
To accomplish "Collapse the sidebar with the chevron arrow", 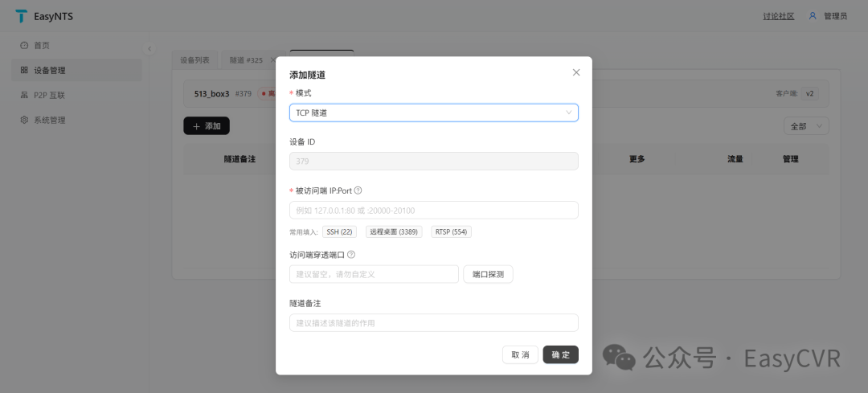I will click(149, 49).
